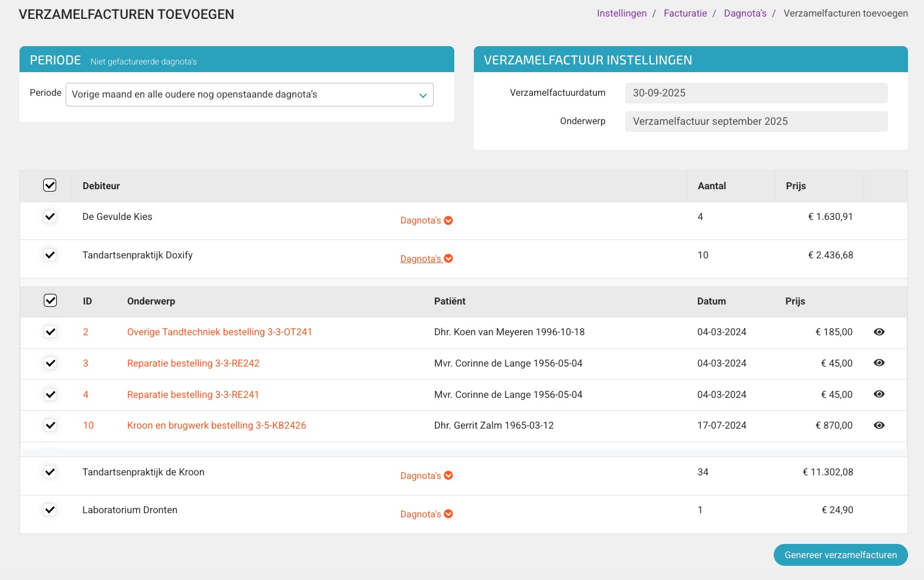Uncheck the De Gevulde Kies debtor checkbox
The width and height of the screenshot is (924, 580).
coord(50,216)
